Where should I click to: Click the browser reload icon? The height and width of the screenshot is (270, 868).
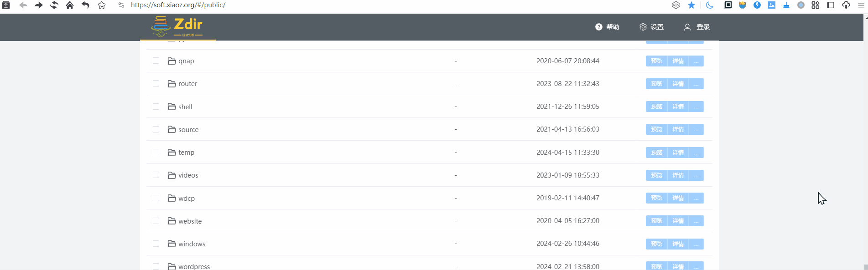[x=54, y=5]
